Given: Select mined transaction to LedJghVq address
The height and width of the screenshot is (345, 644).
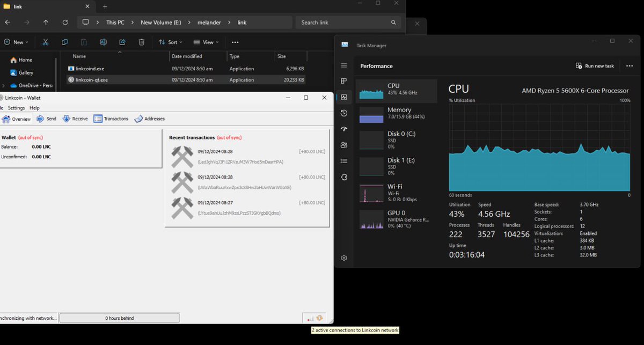Looking at the screenshot, I should [248, 156].
